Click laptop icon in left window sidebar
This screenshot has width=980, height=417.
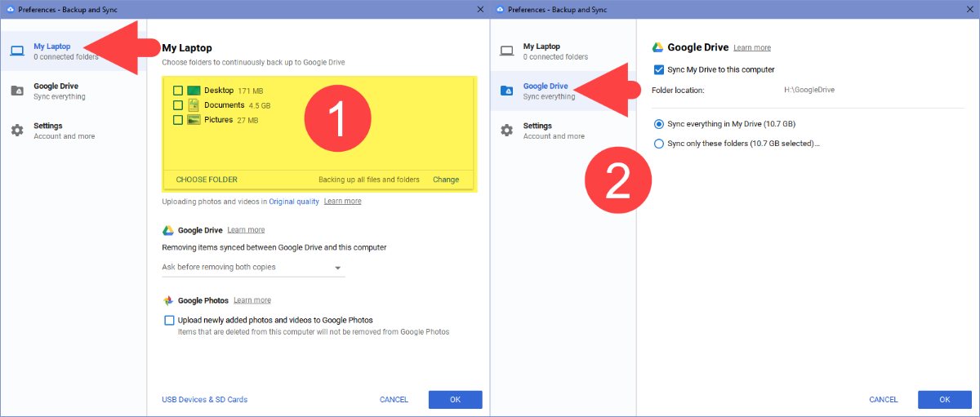[17, 51]
